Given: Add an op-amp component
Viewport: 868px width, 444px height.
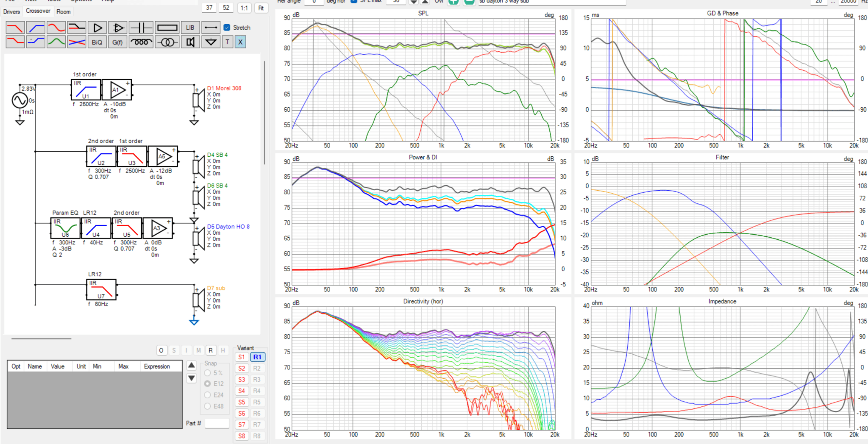Looking at the screenshot, I should point(118,28).
